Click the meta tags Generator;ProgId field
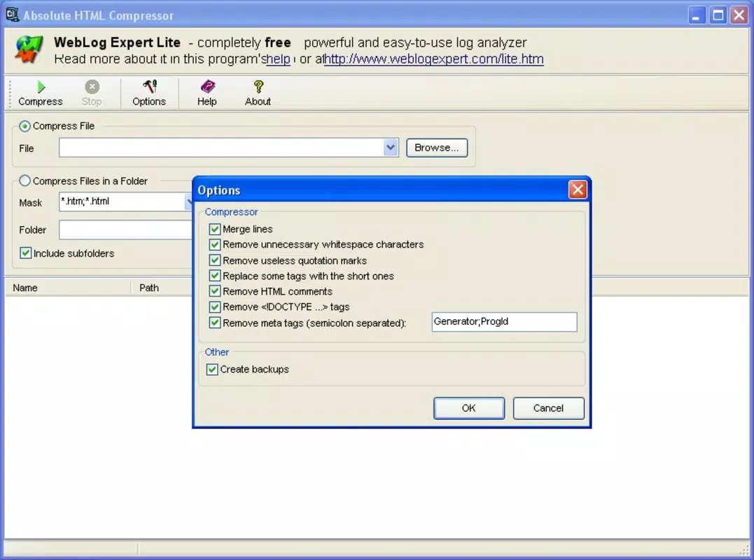The height and width of the screenshot is (560, 754). pos(504,321)
